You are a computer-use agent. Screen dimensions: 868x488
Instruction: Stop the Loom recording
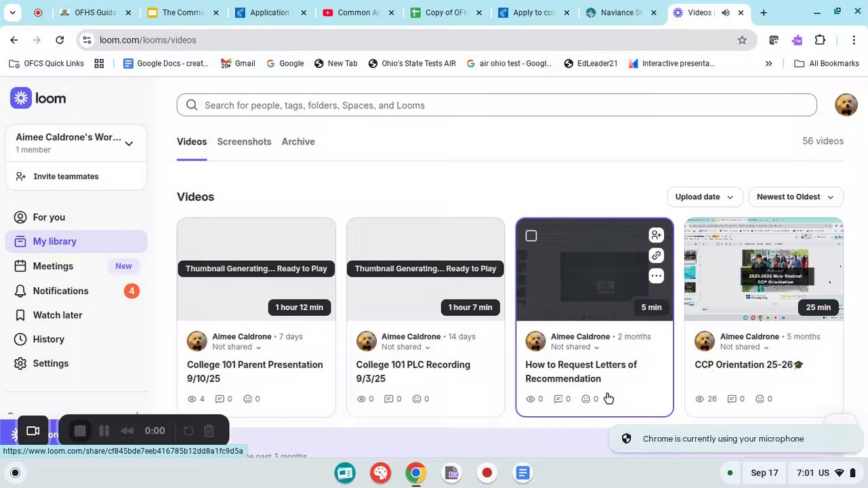(x=80, y=431)
